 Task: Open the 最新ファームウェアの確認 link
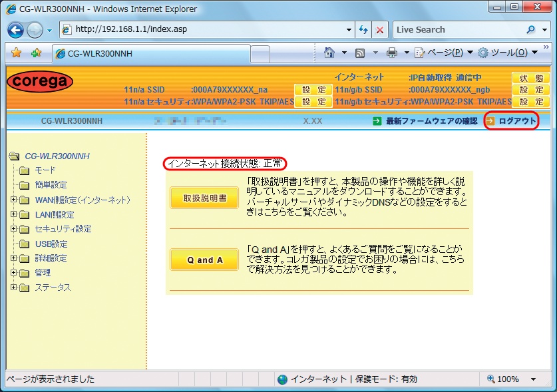[x=432, y=121]
